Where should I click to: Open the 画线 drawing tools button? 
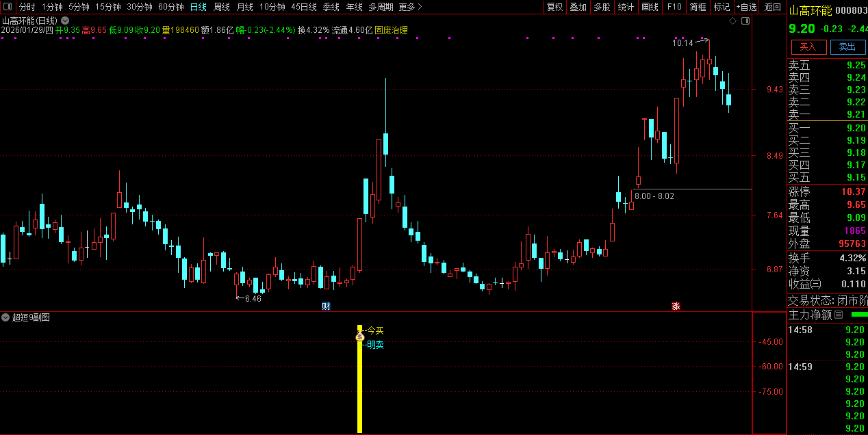(650, 7)
